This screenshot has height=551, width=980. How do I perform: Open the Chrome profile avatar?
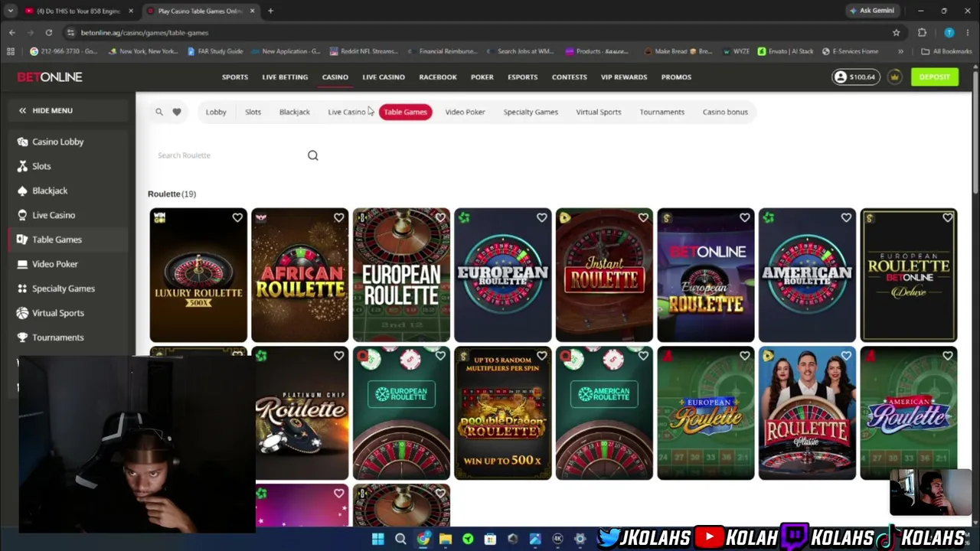[x=949, y=33]
